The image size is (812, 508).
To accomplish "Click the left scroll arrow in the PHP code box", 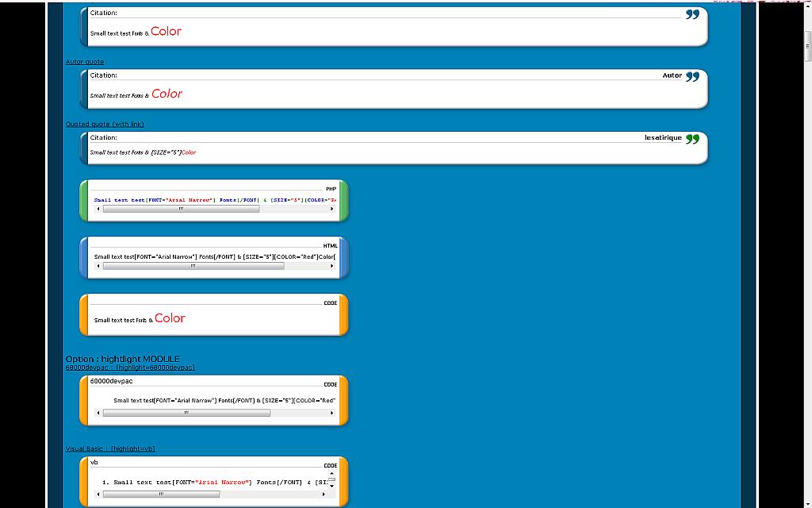I will [98, 209].
